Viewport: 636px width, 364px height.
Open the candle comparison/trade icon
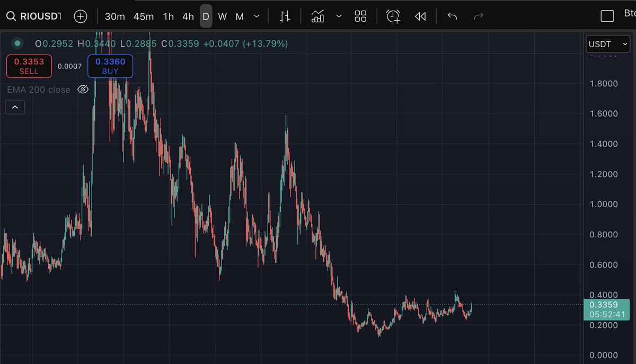tap(285, 16)
